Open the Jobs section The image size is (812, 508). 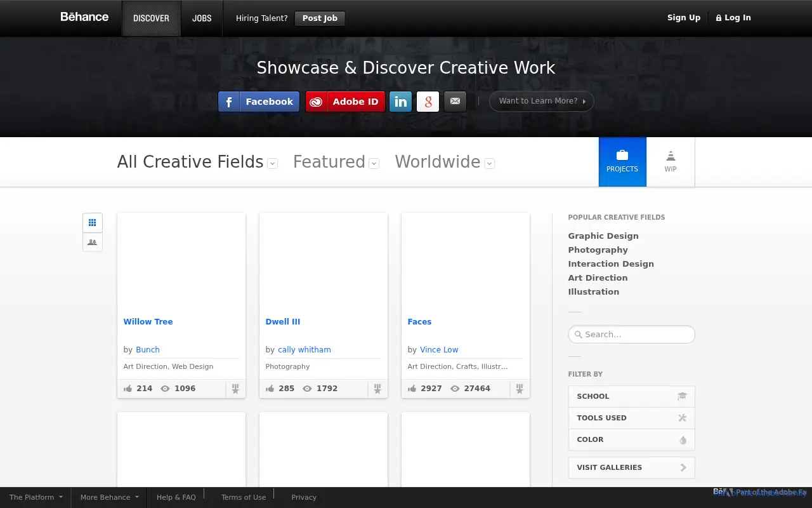[202, 18]
